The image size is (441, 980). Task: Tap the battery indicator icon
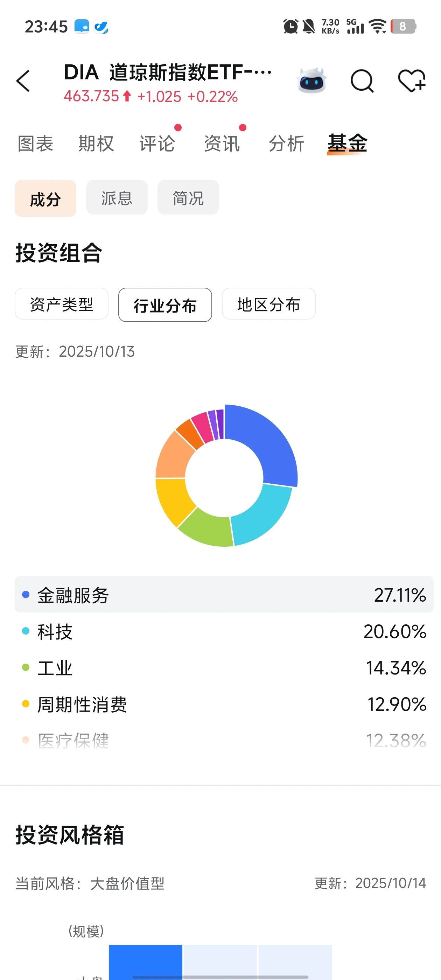[403, 27]
